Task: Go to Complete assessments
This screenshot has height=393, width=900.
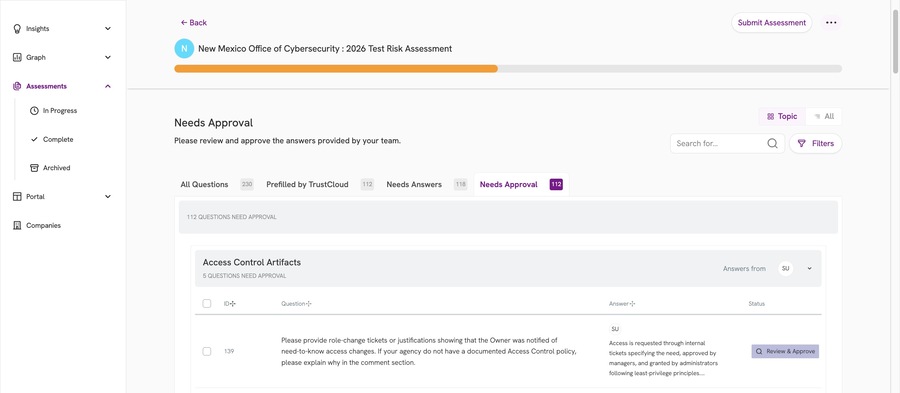Action: pyautogui.click(x=58, y=139)
